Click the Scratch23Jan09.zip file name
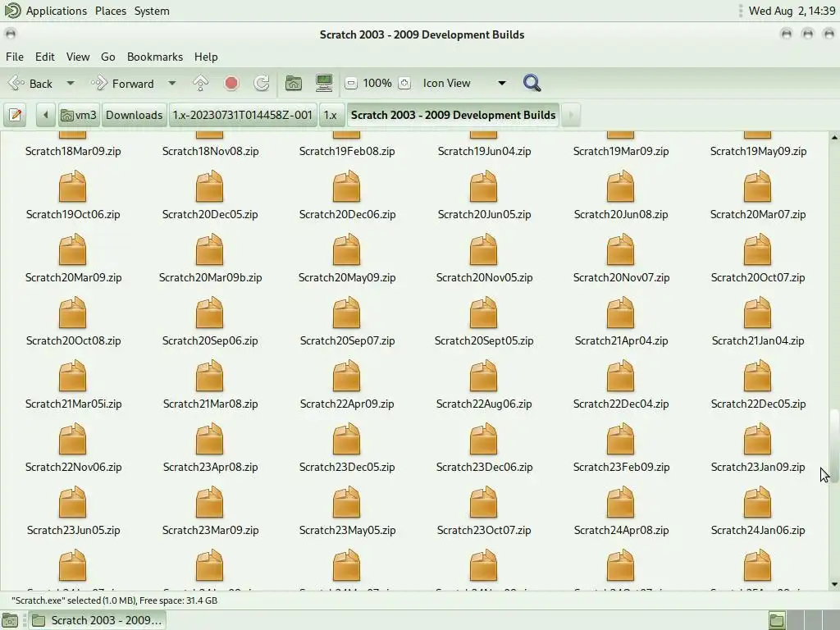The height and width of the screenshot is (630, 840). coord(758,468)
